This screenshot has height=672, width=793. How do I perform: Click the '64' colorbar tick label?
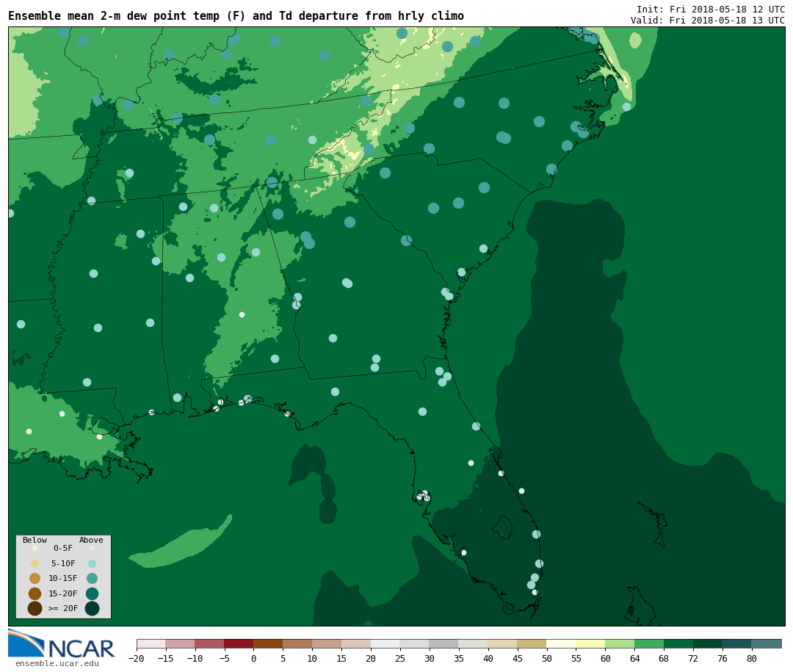[634, 658]
